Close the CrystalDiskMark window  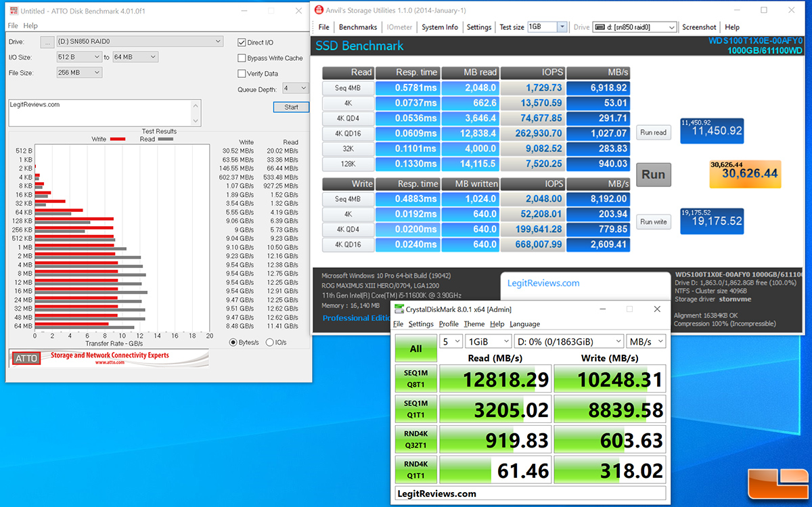[x=656, y=309]
